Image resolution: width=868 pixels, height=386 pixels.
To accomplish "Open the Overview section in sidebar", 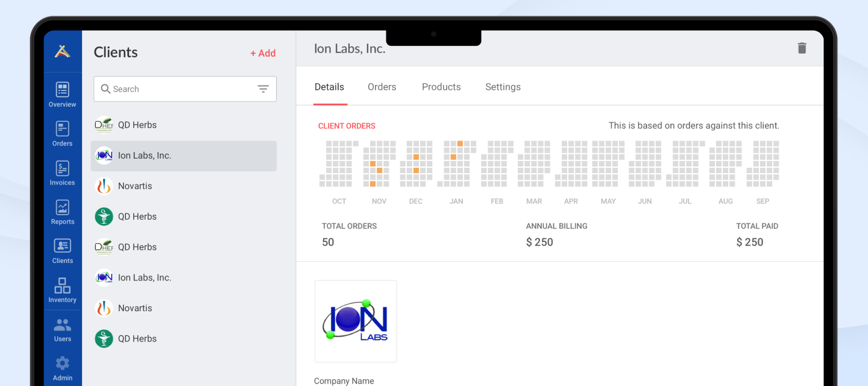I will 63,95.
